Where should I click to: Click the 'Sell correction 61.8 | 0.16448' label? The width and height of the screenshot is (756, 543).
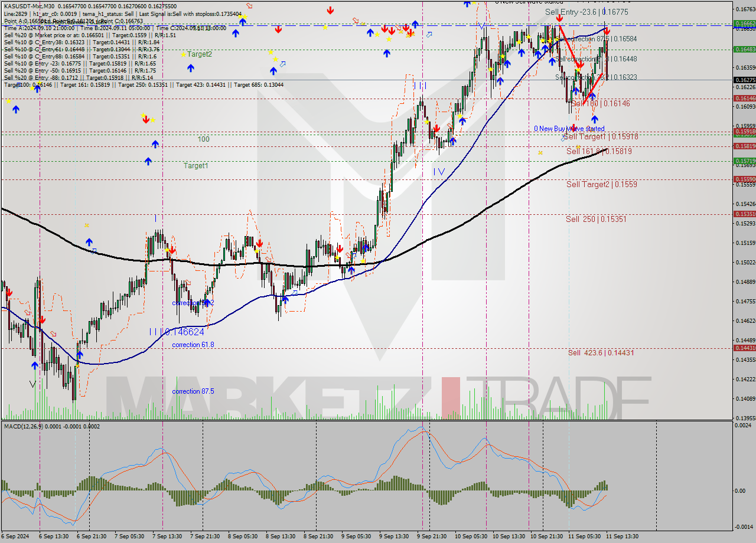pyautogui.click(x=596, y=59)
